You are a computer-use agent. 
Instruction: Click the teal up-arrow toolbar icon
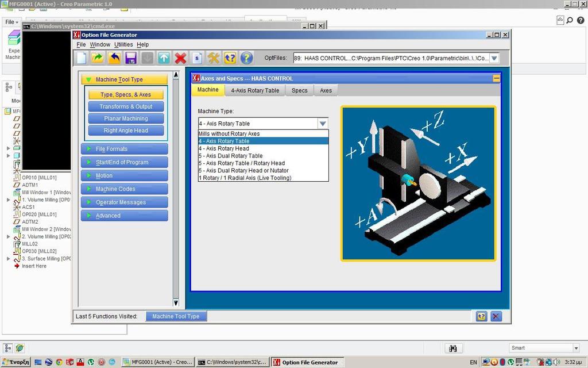(164, 58)
